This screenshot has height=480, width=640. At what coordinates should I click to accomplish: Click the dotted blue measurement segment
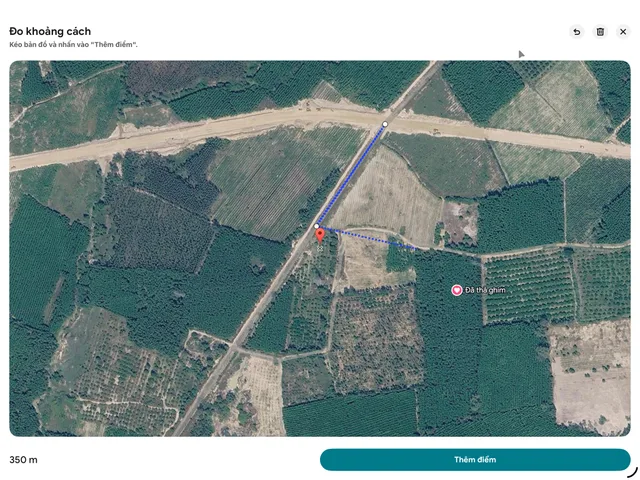click(x=367, y=237)
